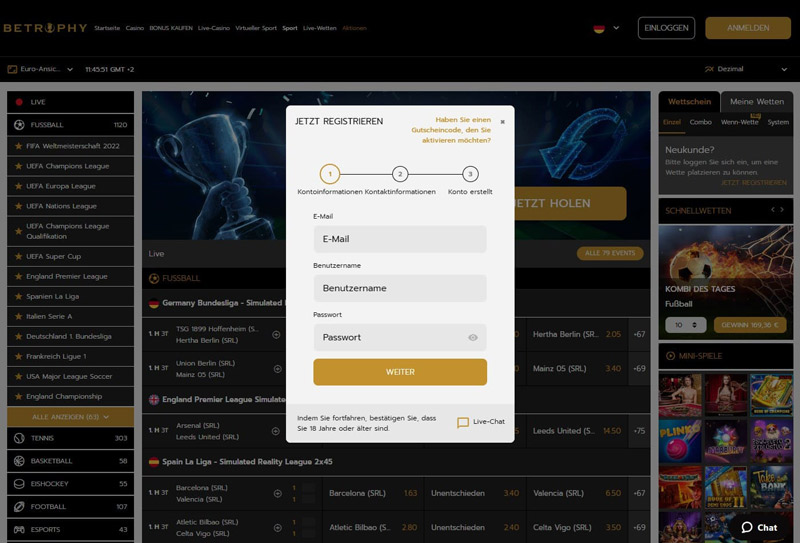Screen dimensions: 800x543
Task: Open the Euro-Ansicht view dropdown
Action: tap(70, 69)
